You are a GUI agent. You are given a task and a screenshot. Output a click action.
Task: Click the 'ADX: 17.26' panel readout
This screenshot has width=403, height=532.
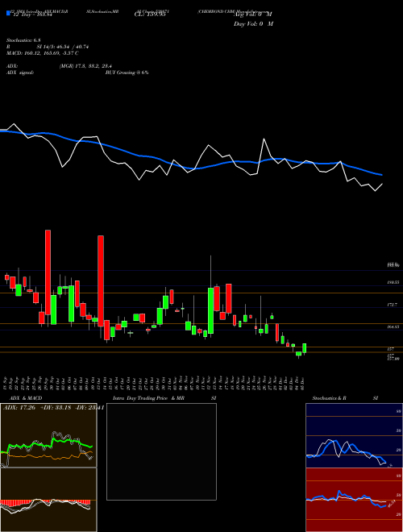[x=19, y=408]
